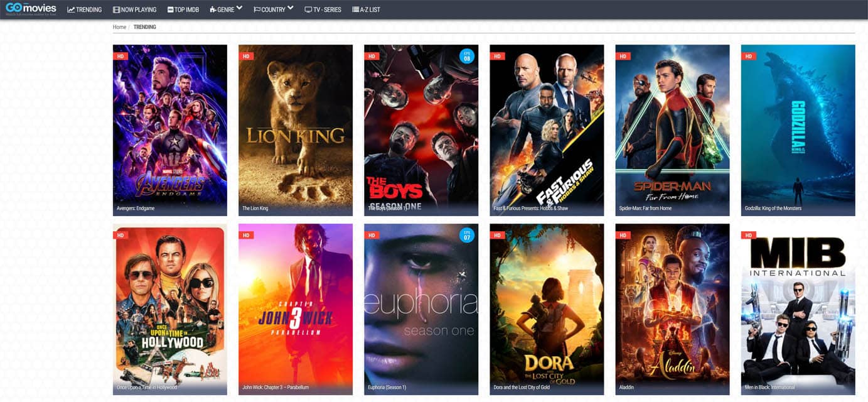Screen dimensions: 868x402
Task: Click the 'The Lion King' title caption
Action: coord(255,209)
